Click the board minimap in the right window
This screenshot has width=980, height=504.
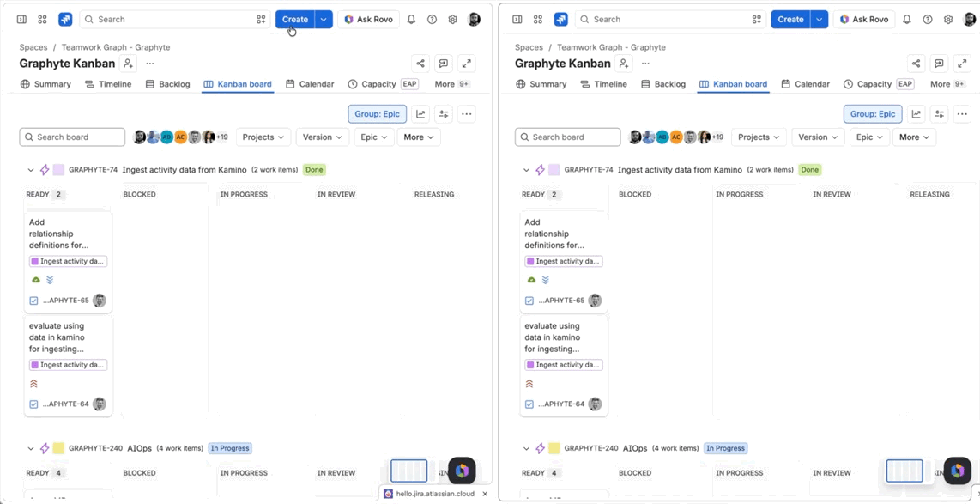904,471
